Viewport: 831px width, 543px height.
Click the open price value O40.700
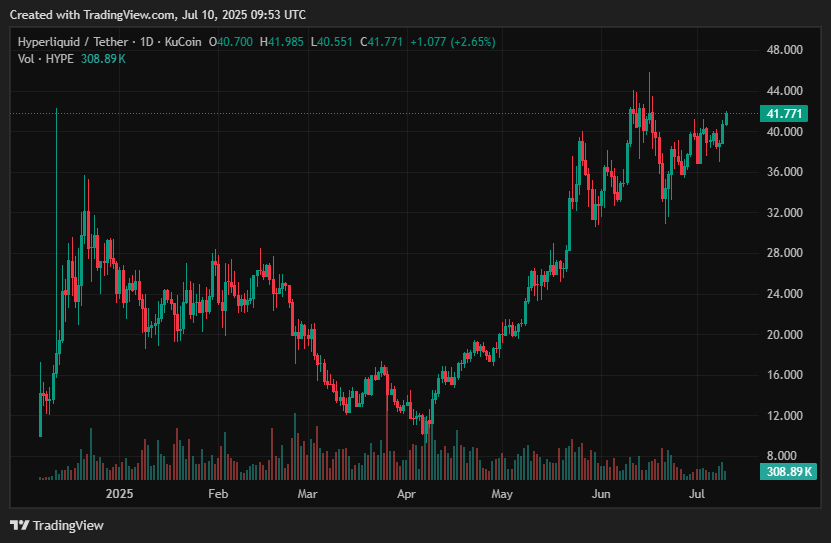(x=236, y=42)
